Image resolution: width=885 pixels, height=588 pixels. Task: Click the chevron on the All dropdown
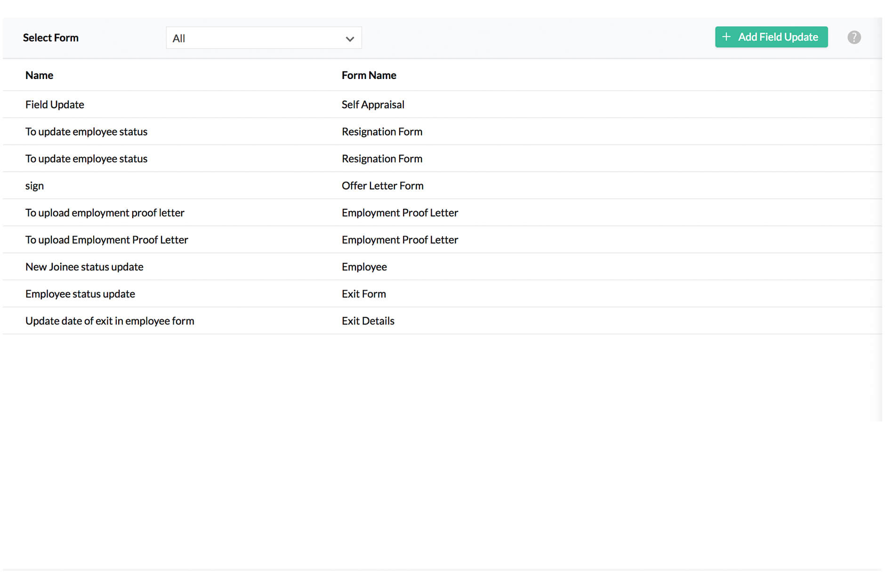349,39
